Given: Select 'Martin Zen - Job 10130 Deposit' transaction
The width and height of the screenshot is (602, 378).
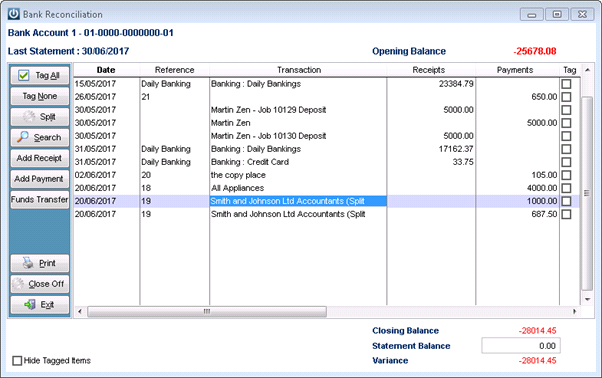Looking at the screenshot, I should click(268, 136).
